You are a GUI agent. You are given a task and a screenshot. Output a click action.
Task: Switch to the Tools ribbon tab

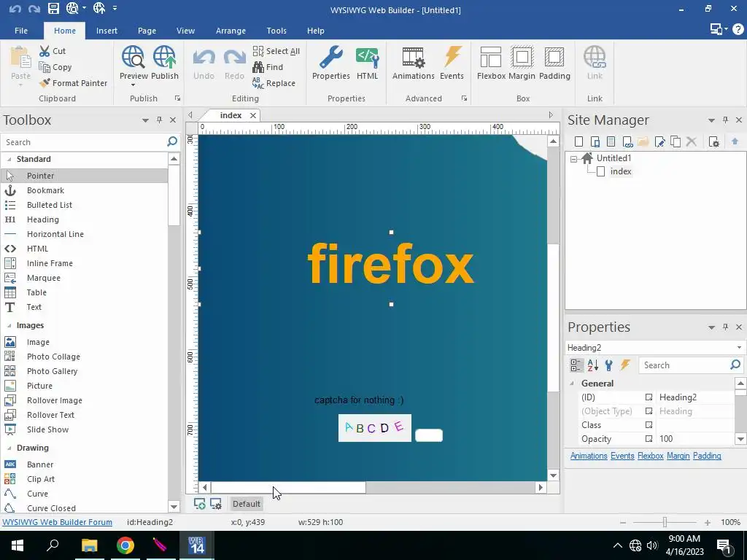click(x=276, y=31)
